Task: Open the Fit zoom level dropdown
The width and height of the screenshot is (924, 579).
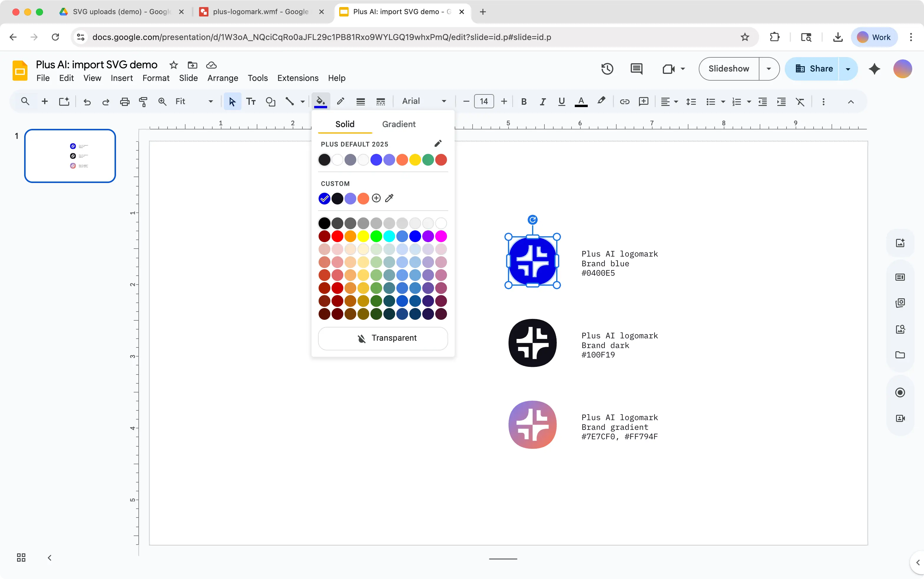Action: pyautogui.click(x=194, y=102)
